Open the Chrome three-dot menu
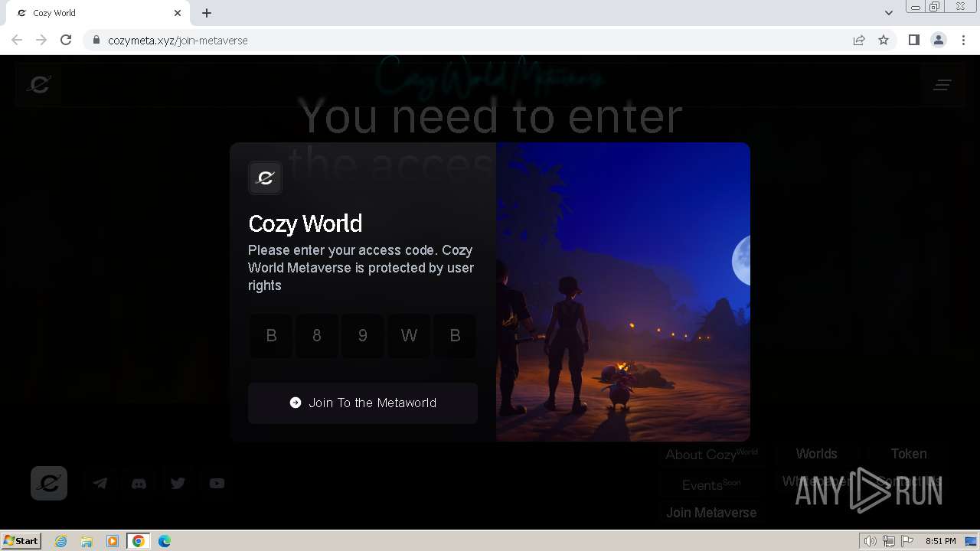Image resolution: width=980 pixels, height=551 pixels. click(963, 40)
